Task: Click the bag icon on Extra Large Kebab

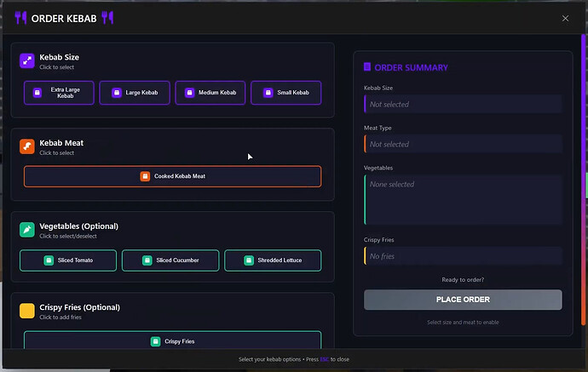Action: (x=37, y=93)
